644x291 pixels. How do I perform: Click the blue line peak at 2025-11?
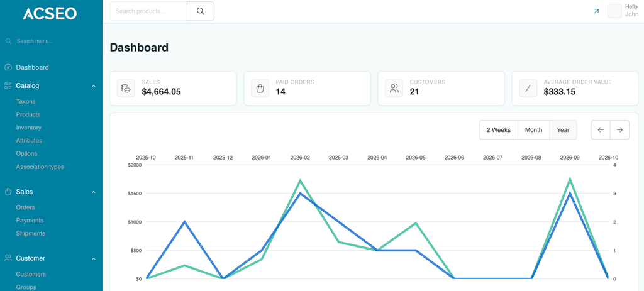(x=184, y=222)
